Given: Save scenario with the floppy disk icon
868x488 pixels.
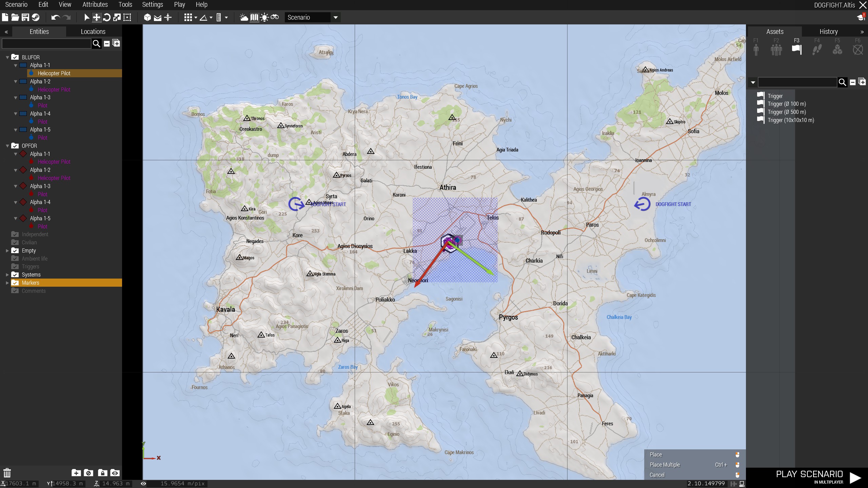Looking at the screenshot, I should [x=25, y=17].
